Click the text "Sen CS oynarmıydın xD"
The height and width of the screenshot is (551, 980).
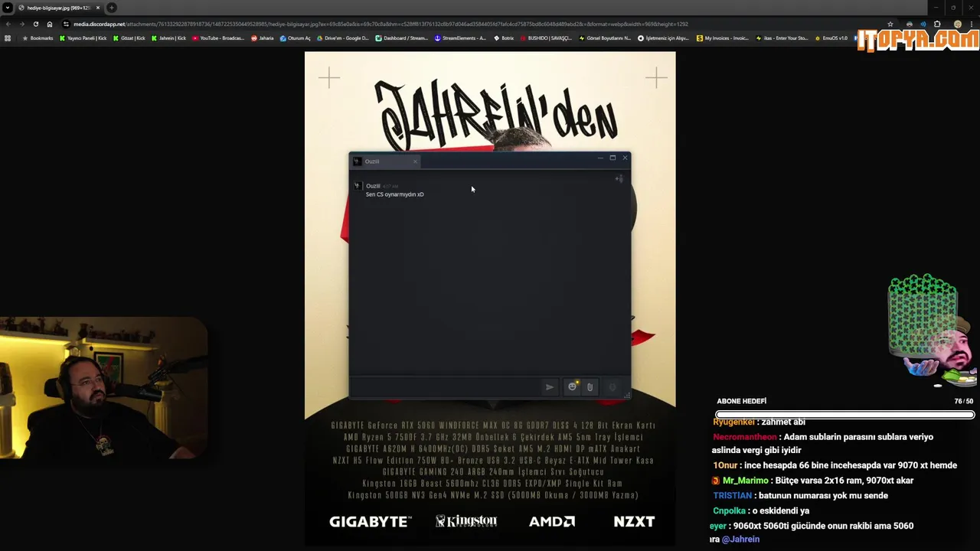[394, 194]
